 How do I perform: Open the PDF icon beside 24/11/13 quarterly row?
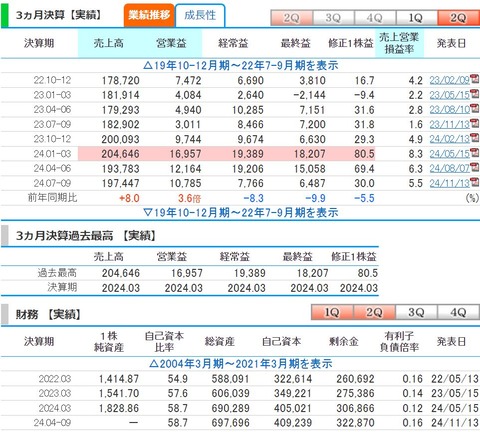(475, 181)
